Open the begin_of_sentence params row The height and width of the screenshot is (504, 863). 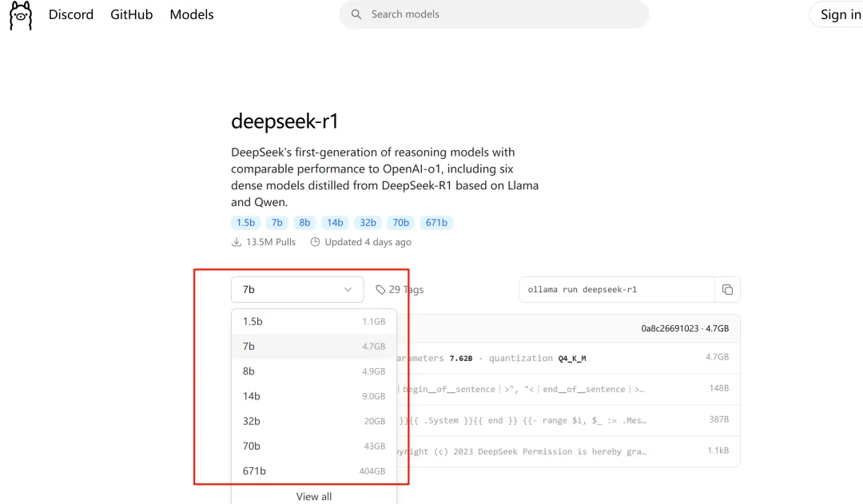[x=569, y=389]
